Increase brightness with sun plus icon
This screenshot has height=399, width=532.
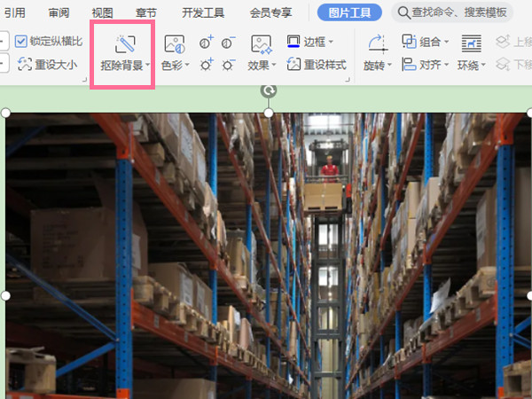206,64
